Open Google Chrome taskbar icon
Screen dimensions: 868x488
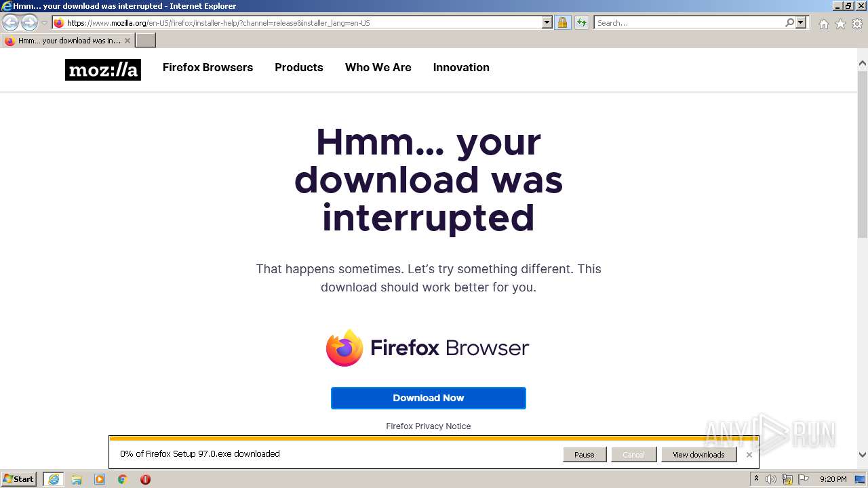[x=123, y=479]
